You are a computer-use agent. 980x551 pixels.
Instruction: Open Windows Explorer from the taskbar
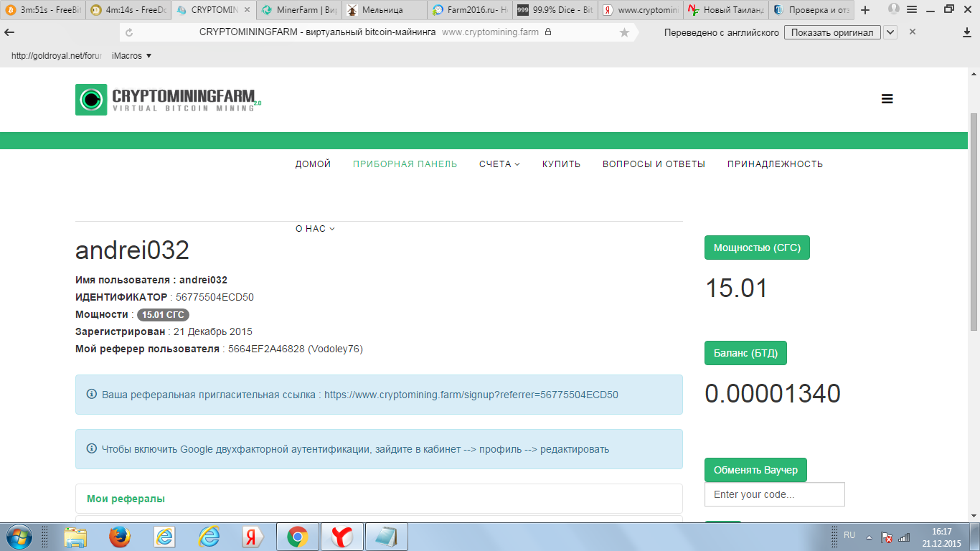(75, 537)
